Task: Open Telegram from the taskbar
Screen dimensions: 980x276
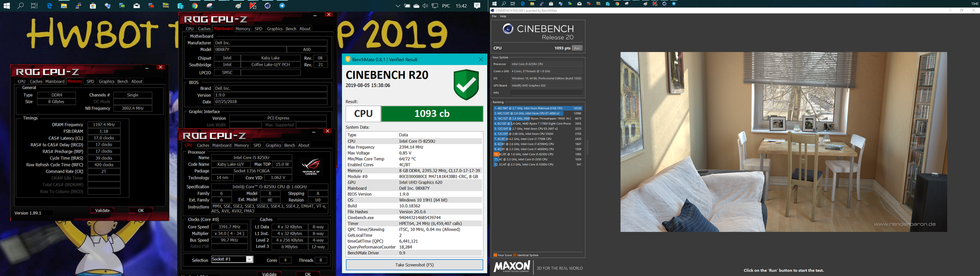Action: (282, 6)
